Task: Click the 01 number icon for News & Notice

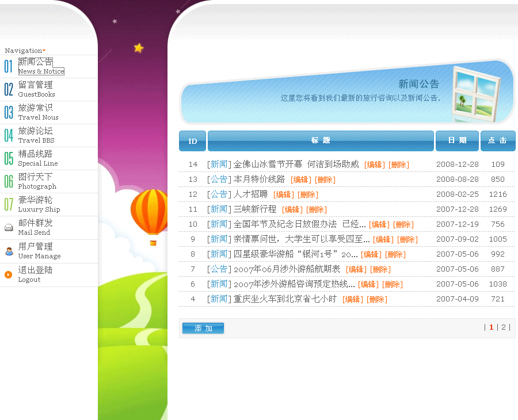Action: pos(8,66)
